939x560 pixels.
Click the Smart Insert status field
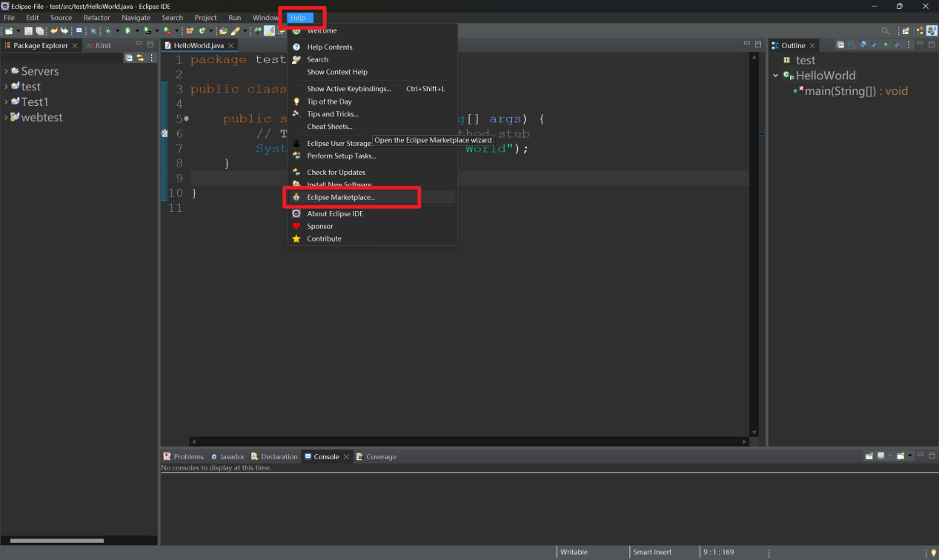pos(652,552)
